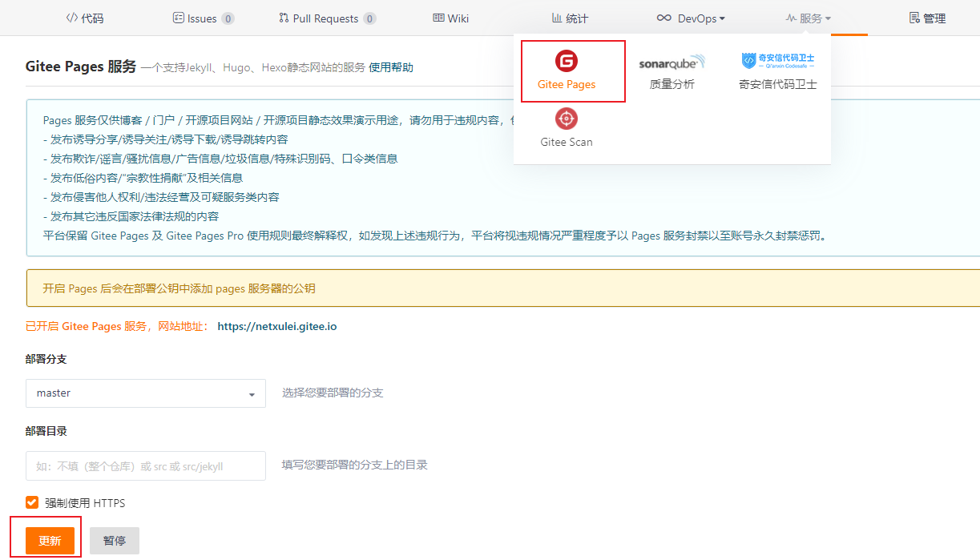Viewport: 980px width, 560px height.
Task: Expand the DevOps dropdown menu
Action: click(690, 18)
